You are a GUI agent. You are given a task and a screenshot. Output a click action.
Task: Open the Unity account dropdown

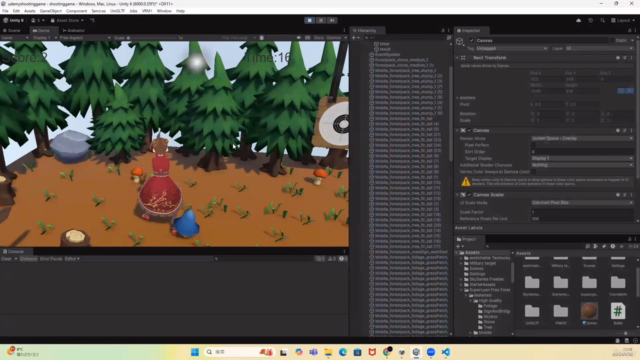coord(38,20)
